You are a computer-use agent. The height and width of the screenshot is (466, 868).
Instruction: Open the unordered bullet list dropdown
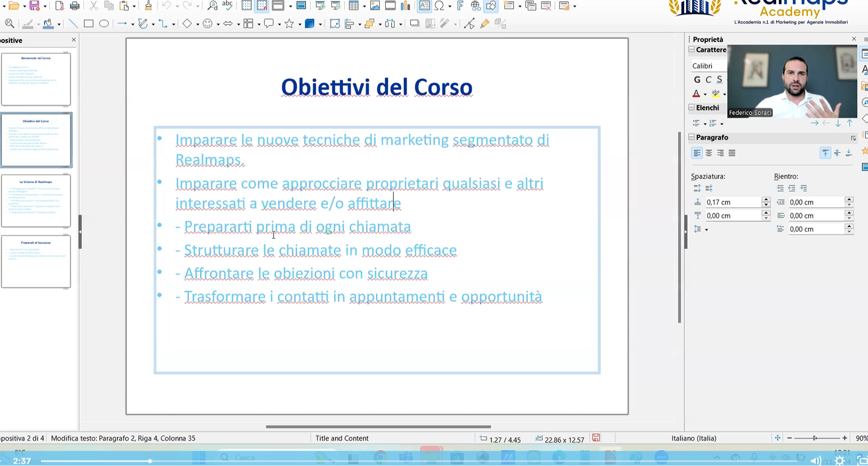point(705,124)
